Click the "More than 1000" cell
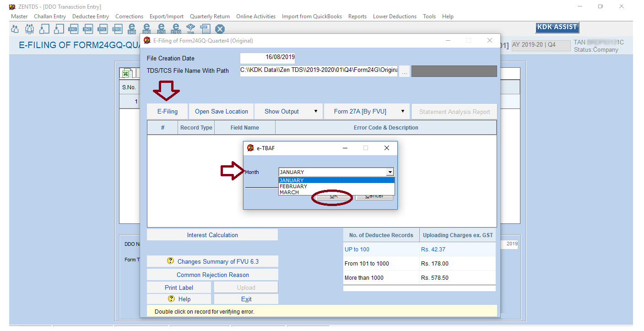The width and height of the screenshot is (644, 331). [x=381, y=277]
